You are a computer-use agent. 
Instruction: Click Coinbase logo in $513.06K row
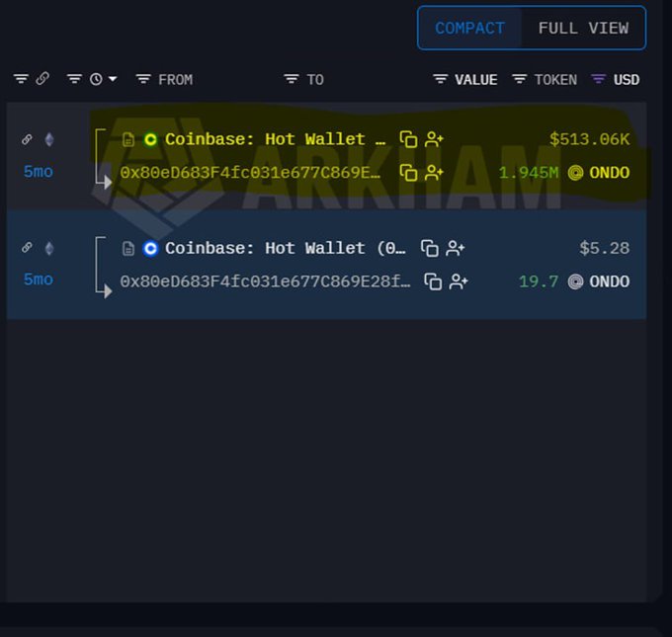(x=150, y=139)
